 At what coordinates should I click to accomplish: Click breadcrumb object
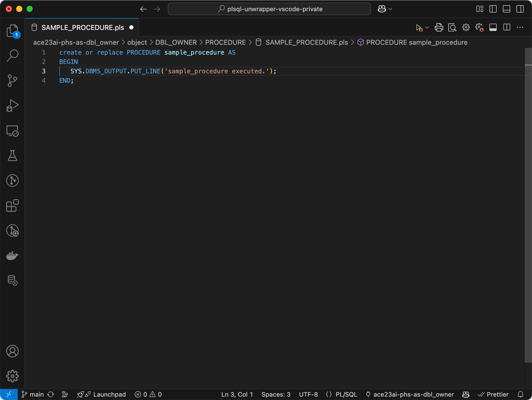pyautogui.click(x=137, y=42)
